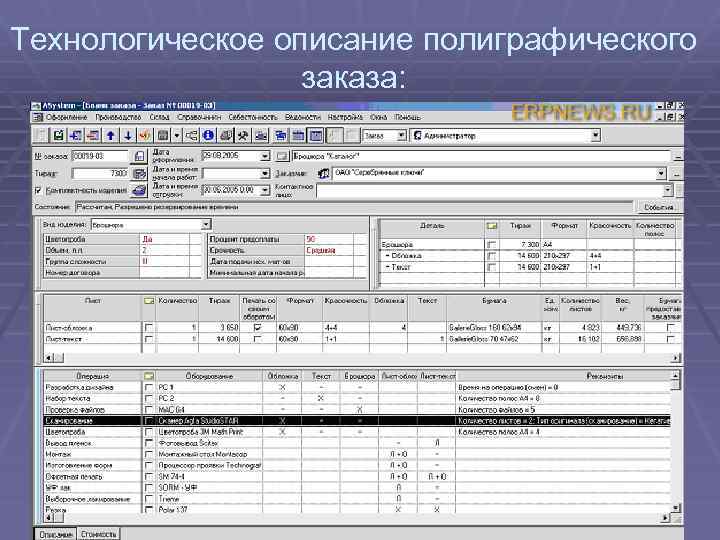
Task: Click the calculator icon beside the Тираж field
Action: click(x=139, y=174)
